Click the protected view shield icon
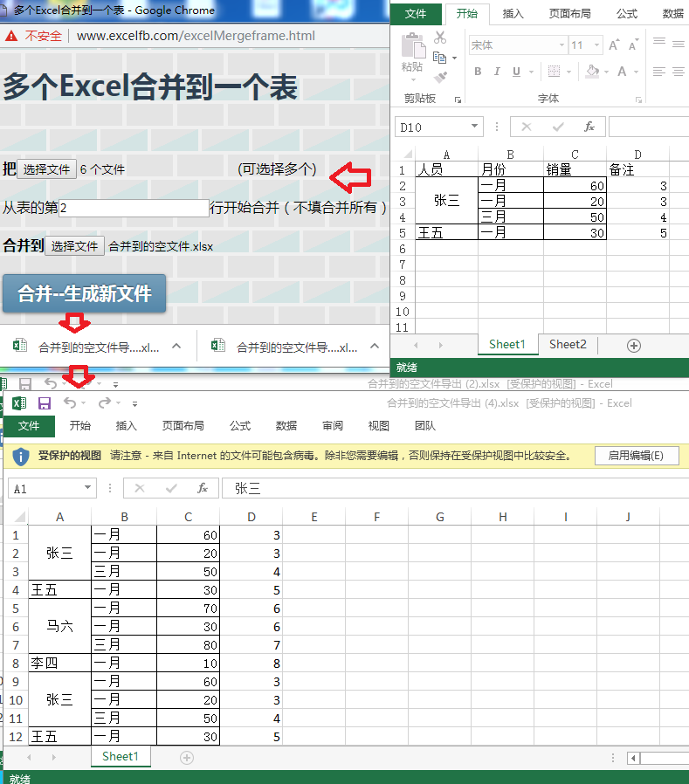 20,456
